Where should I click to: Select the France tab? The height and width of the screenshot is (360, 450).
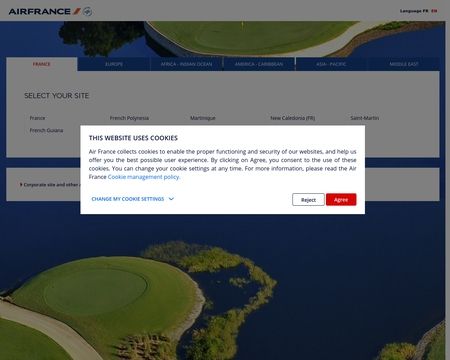click(x=42, y=64)
